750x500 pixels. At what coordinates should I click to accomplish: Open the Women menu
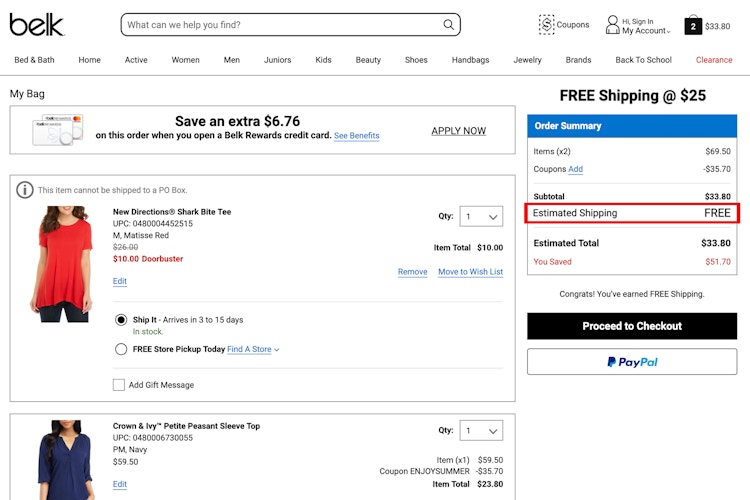click(186, 60)
